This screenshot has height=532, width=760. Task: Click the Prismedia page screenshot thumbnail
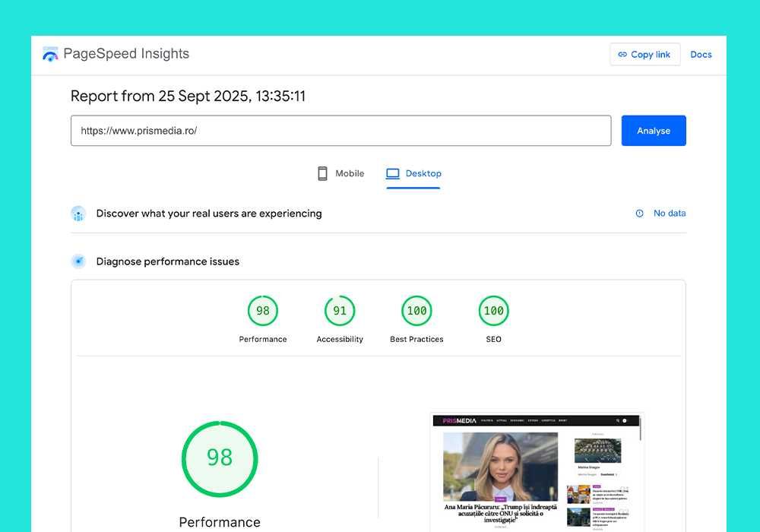click(537, 473)
